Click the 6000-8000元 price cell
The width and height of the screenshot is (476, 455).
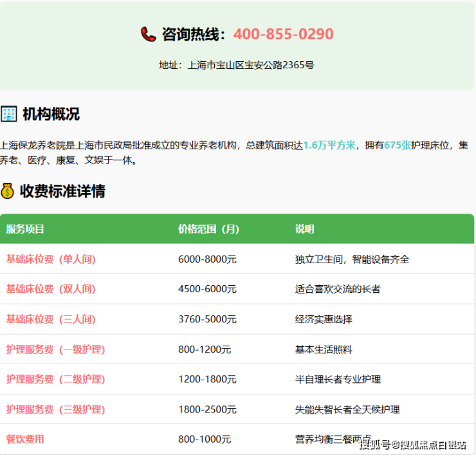coord(207,259)
